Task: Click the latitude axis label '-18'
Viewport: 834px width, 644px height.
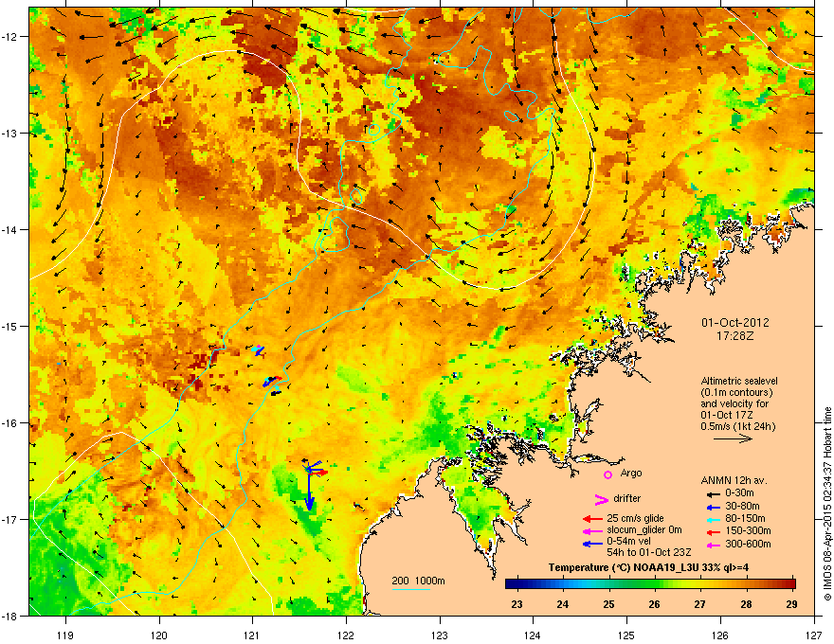Action: [x=9, y=616]
